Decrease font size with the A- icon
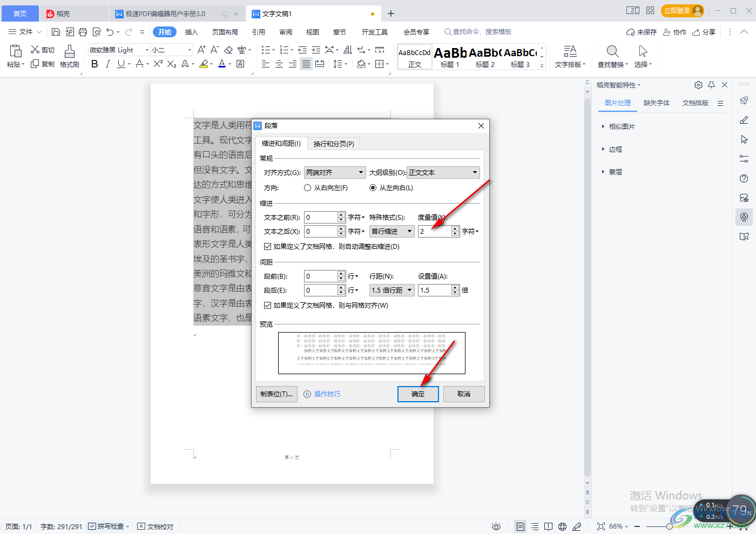This screenshot has height=534, width=756. [x=214, y=50]
